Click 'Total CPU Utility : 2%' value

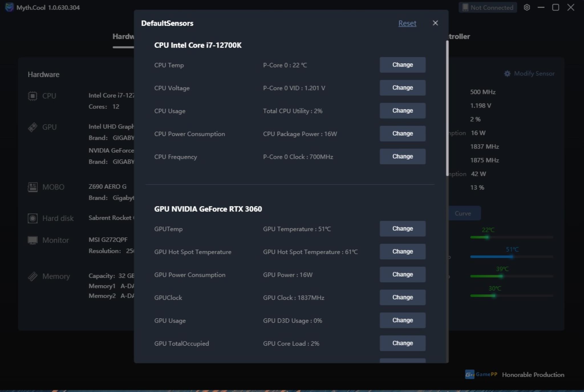click(293, 111)
